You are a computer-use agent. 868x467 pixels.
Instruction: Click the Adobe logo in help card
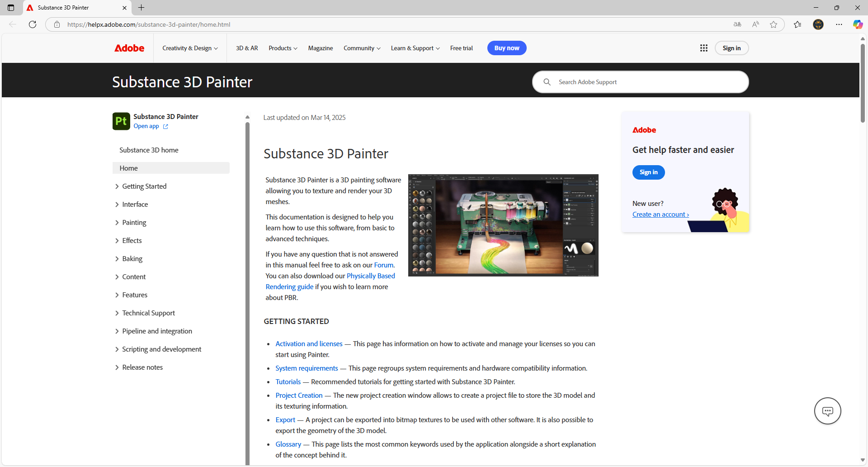pyautogui.click(x=644, y=130)
